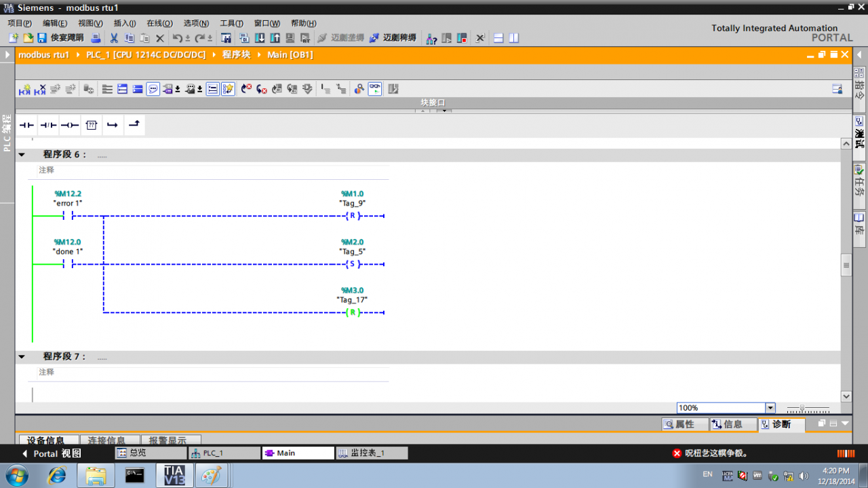This screenshot has height=488, width=868.
Task: Open the 编辑(E) menu
Action: 55,23
